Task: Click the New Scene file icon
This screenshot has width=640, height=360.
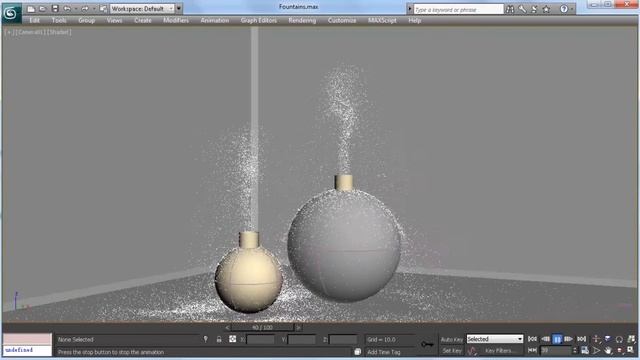Action: (31, 9)
